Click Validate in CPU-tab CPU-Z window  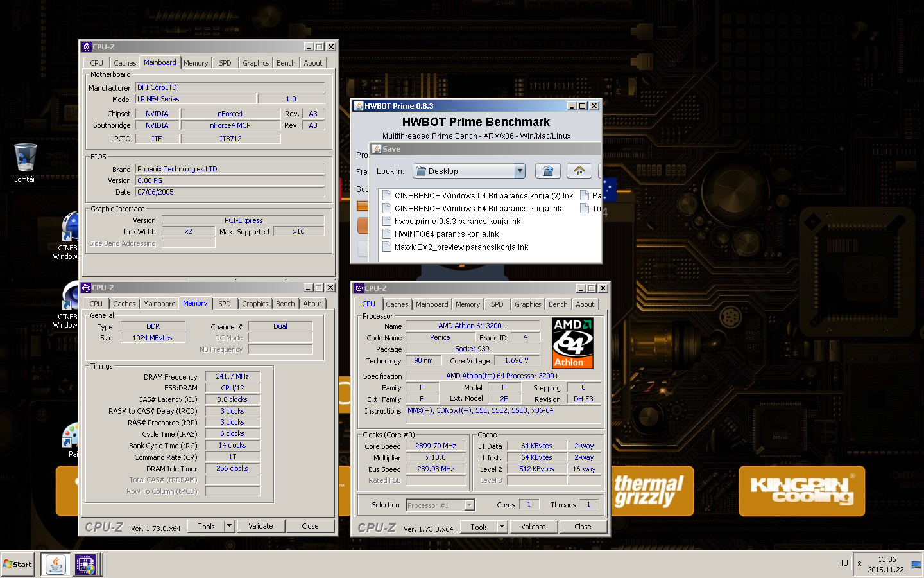pyautogui.click(x=533, y=527)
